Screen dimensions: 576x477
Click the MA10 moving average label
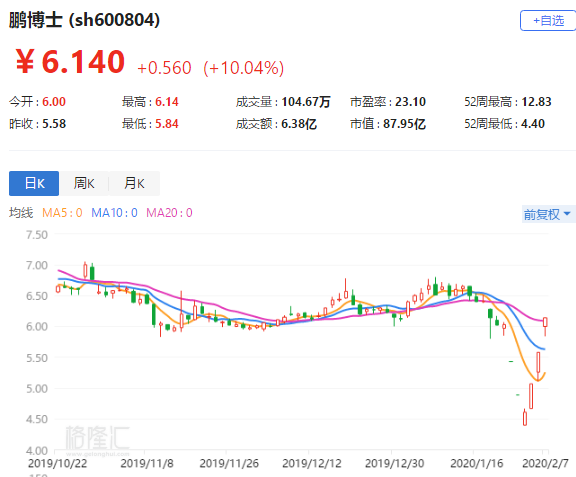pyautogui.click(x=114, y=212)
